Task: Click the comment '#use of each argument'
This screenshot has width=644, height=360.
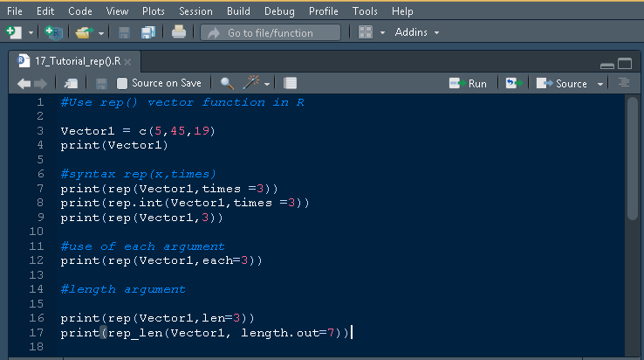Action: [x=142, y=246]
